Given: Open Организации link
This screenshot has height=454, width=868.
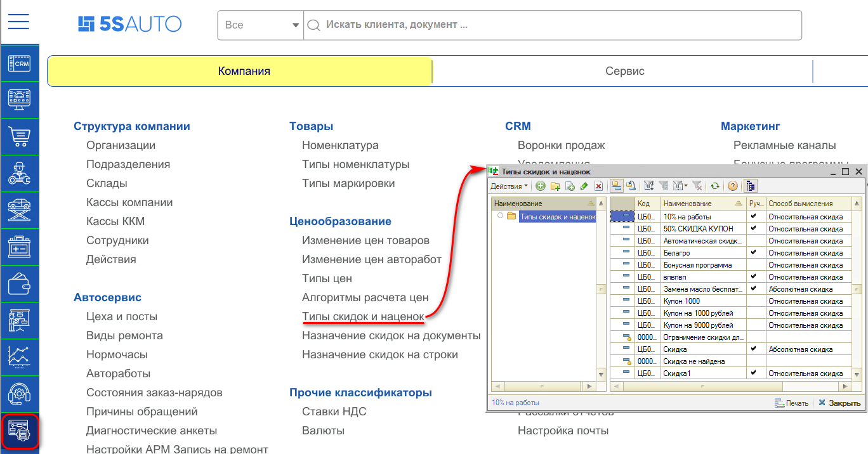Looking at the screenshot, I should [121, 145].
